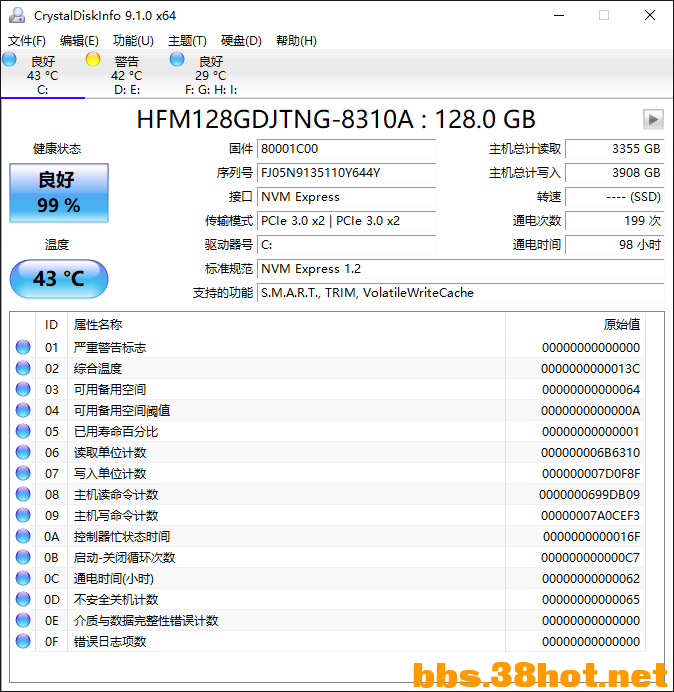Click power on count value 199 次
Screen dimensions: 674x692
coord(615,221)
